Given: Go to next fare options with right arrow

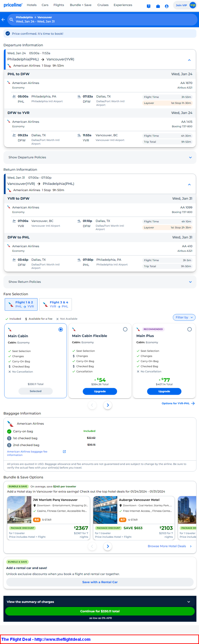Looking at the screenshot, I should [108, 405].
